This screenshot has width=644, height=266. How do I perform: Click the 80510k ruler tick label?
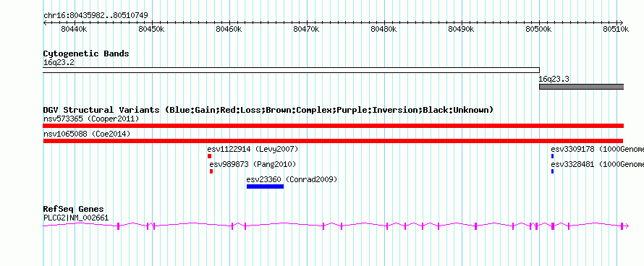(x=616, y=29)
